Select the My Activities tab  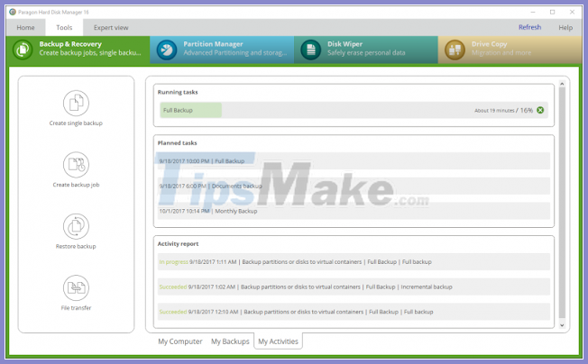coord(279,341)
